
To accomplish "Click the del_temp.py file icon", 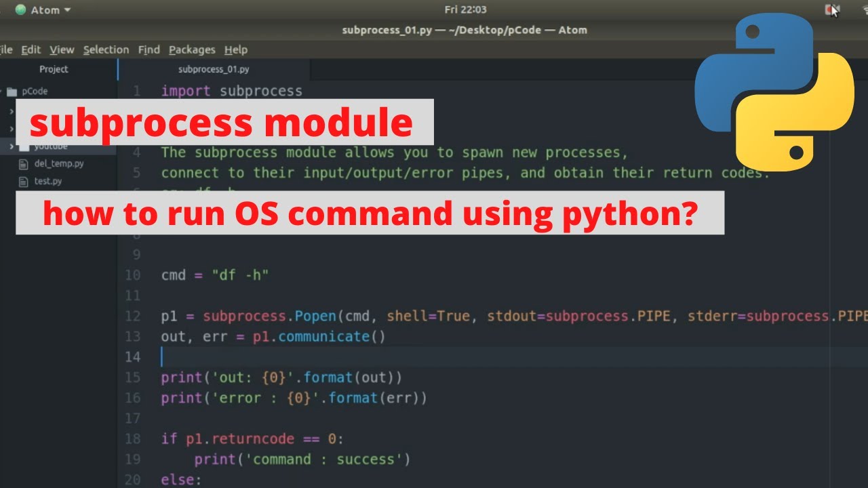I will [24, 163].
